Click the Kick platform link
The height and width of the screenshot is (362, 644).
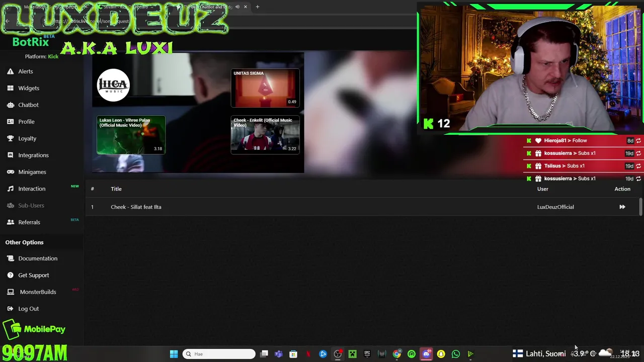pos(53,56)
